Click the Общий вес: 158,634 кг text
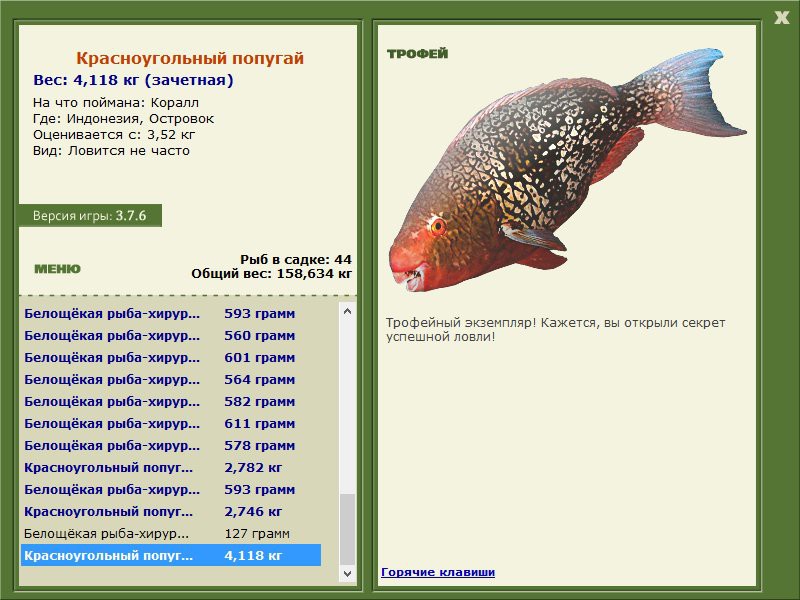The height and width of the screenshot is (600, 800). [x=271, y=273]
